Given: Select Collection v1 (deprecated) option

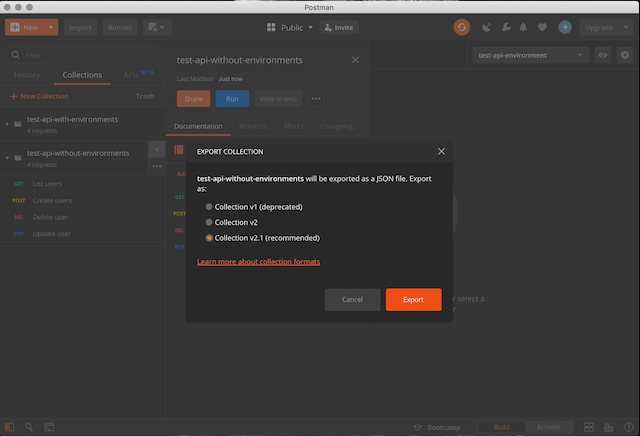Looking at the screenshot, I should point(254,207).
